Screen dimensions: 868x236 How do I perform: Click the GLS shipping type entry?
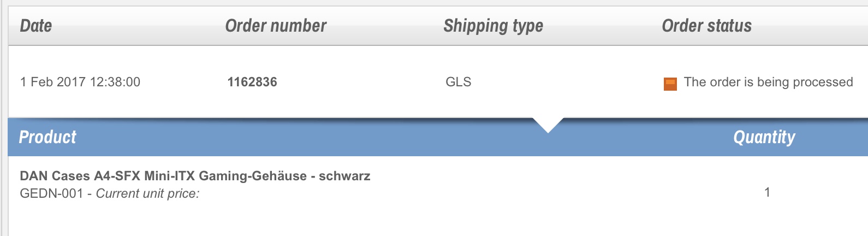tap(458, 82)
